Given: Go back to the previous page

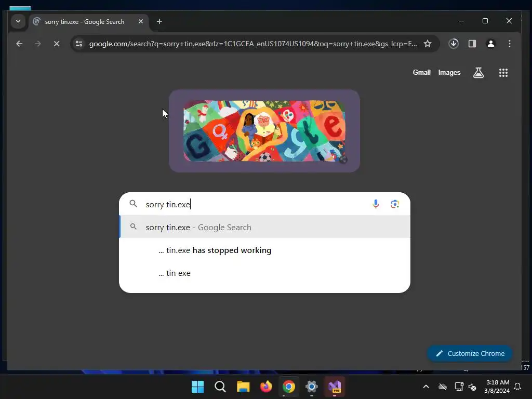Looking at the screenshot, I should (x=19, y=44).
